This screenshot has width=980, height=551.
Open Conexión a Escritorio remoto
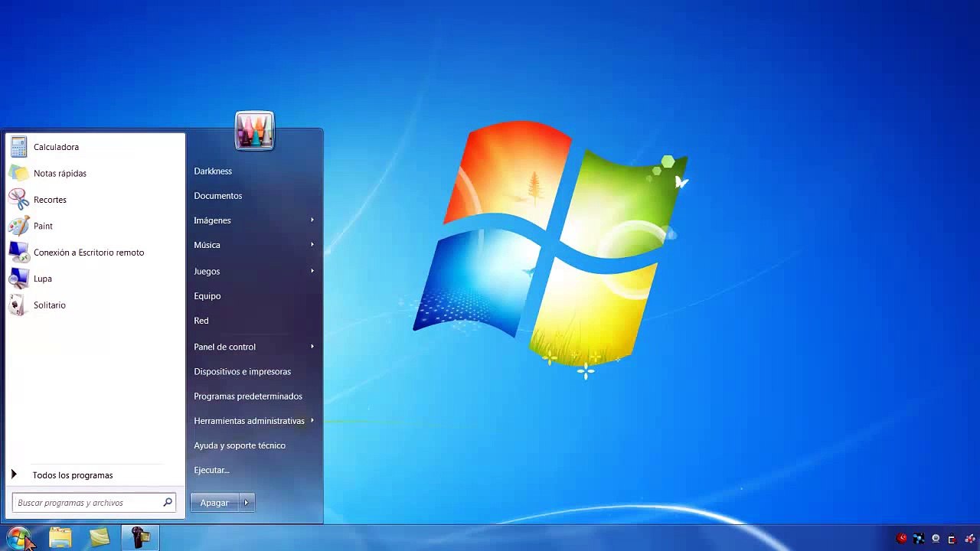(95, 253)
